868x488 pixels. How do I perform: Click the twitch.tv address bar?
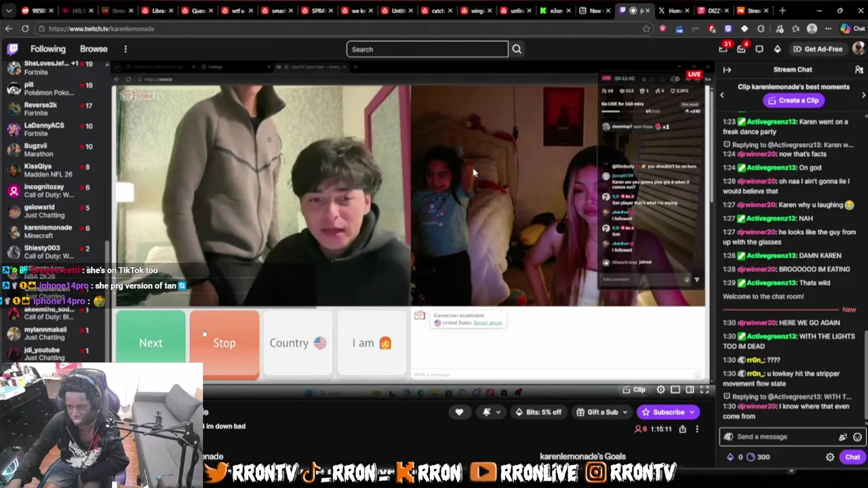[x=339, y=28]
